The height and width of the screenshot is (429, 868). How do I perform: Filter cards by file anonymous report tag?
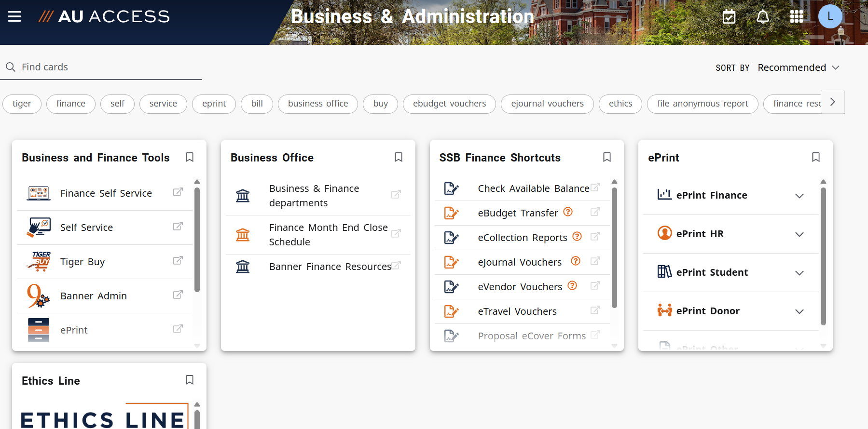click(703, 104)
